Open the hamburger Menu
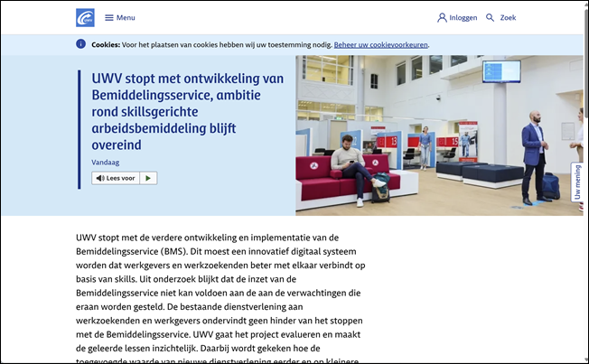The height and width of the screenshot is (364, 589). coord(120,18)
